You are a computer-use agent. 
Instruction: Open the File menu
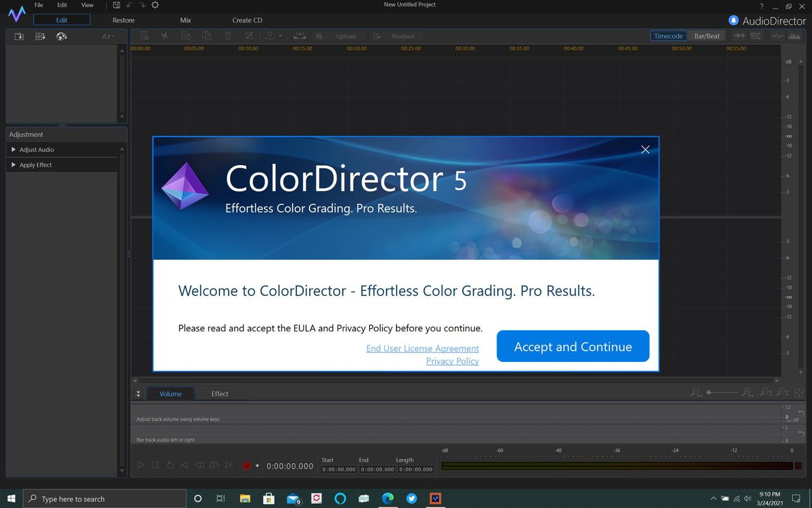pyautogui.click(x=39, y=5)
